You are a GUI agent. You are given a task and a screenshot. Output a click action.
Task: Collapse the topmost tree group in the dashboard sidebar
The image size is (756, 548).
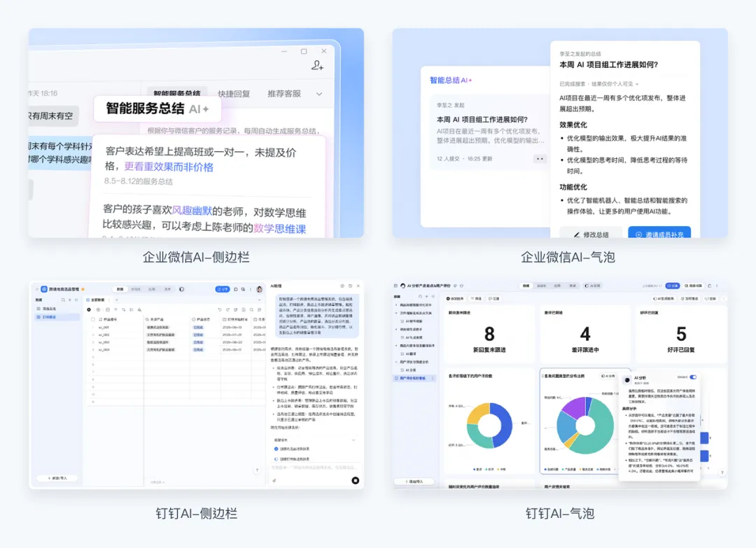tap(395, 305)
